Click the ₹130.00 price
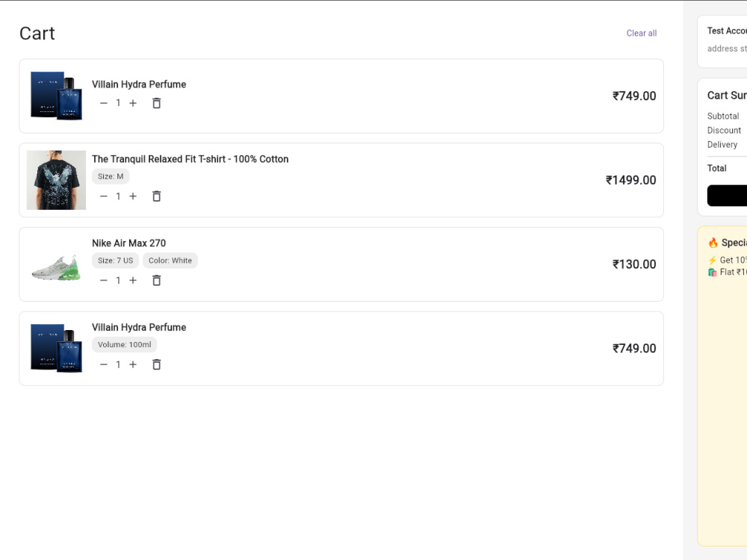This screenshot has width=747, height=560. click(x=634, y=264)
